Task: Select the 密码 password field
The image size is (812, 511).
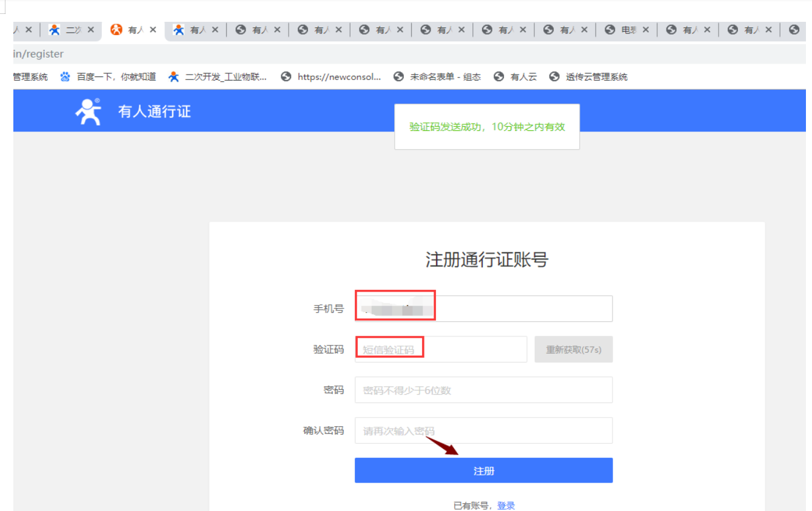Action: 483,390
